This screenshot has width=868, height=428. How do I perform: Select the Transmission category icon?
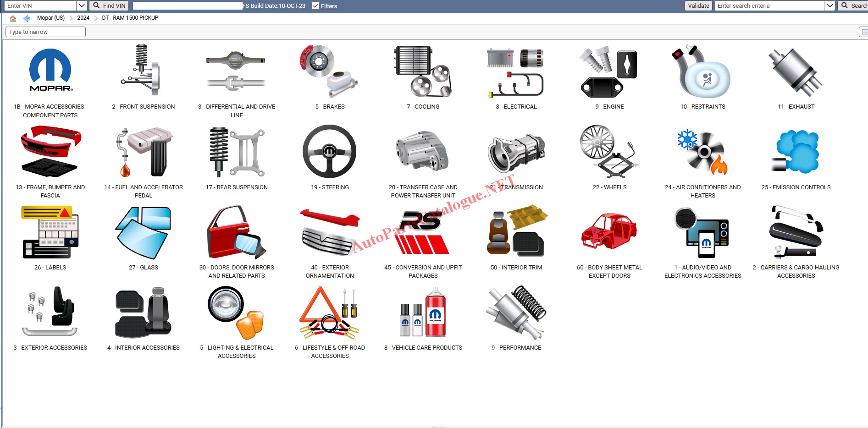tap(516, 153)
